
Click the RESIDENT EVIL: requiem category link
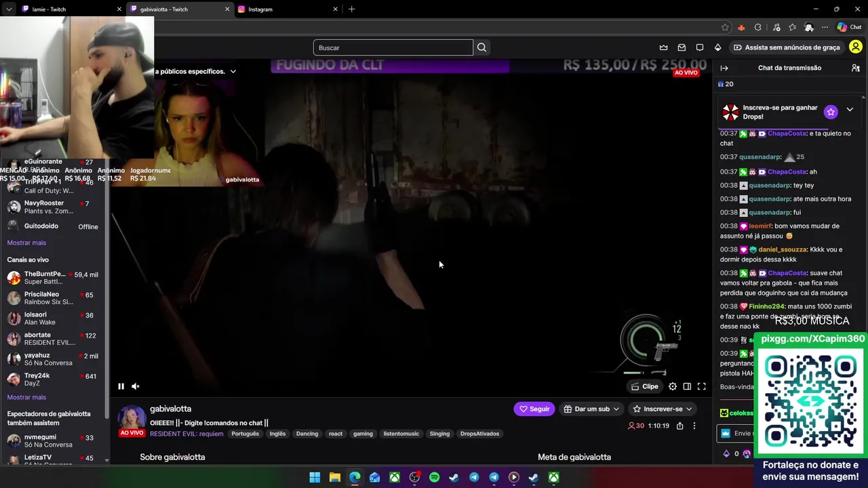click(186, 434)
